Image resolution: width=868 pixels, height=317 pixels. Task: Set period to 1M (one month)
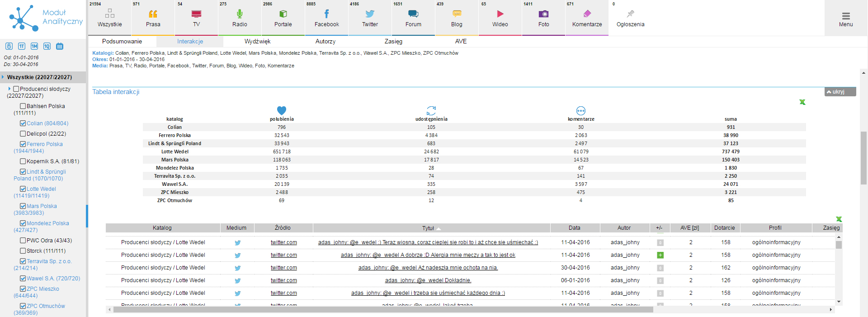34,46
